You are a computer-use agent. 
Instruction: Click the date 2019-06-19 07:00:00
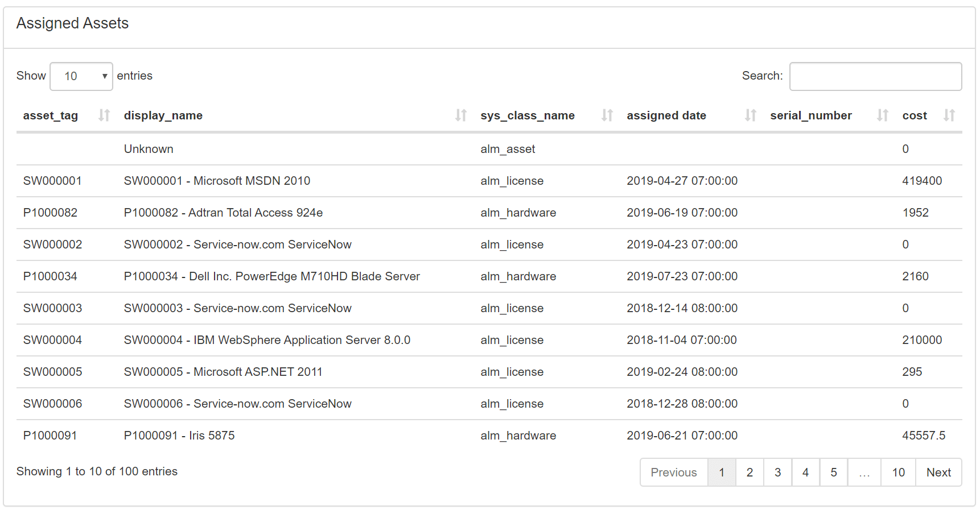pos(682,213)
